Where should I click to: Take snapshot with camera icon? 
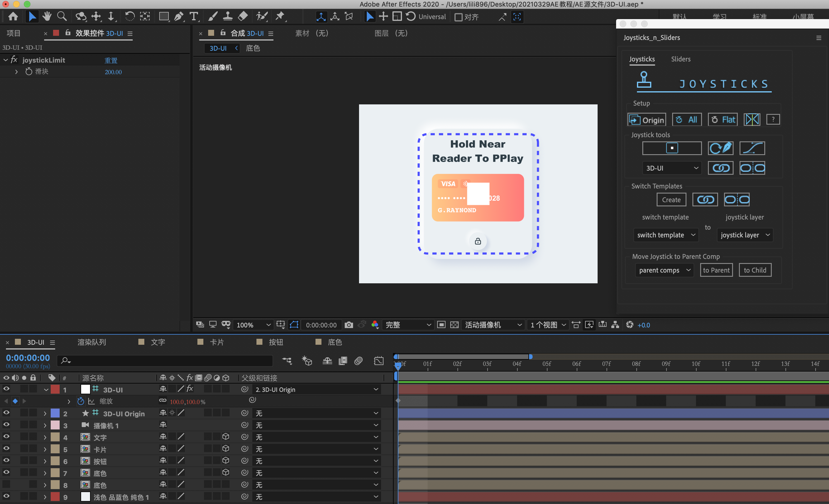(x=349, y=325)
